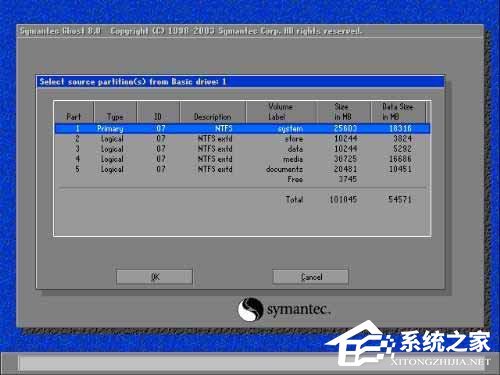Click the Type column header
The height and width of the screenshot is (375, 500).
[x=115, y=117]
